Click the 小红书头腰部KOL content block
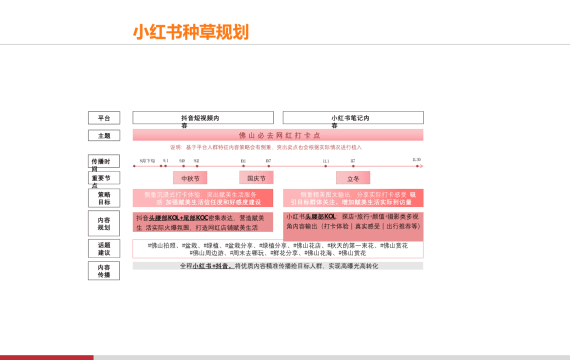 [x=353, y=227]
